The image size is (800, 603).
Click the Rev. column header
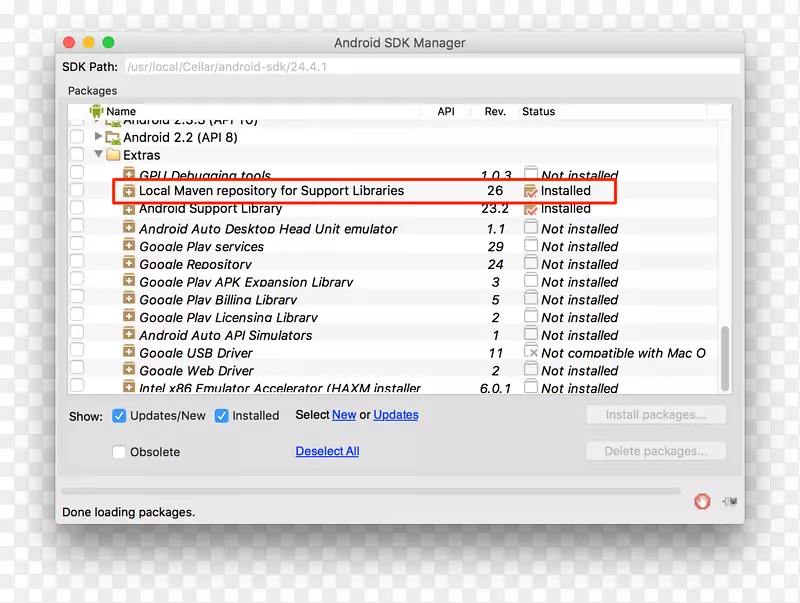coord(495,112)
